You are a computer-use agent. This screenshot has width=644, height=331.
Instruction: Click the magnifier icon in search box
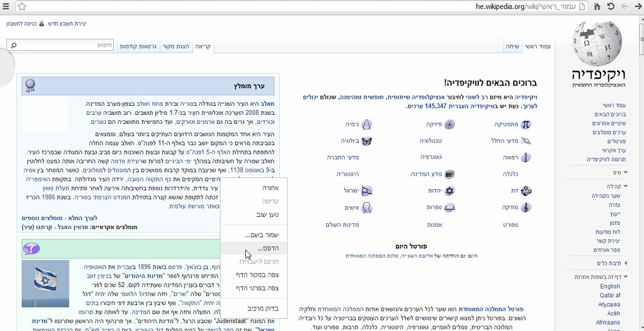coord(14,45)
